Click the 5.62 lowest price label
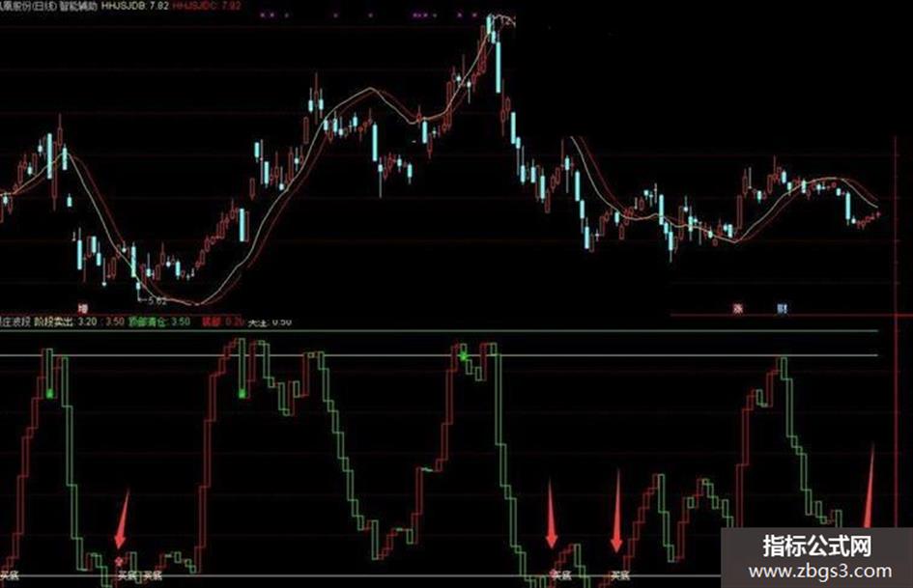Image resolution: width=913 pixels, height=588 pixels. (x=157, y=301)
